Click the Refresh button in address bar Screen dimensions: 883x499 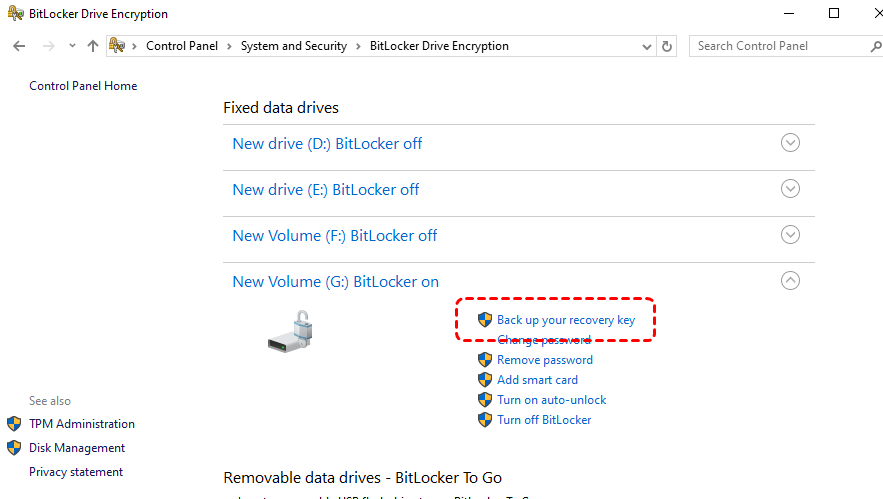(x=668, y=46)
